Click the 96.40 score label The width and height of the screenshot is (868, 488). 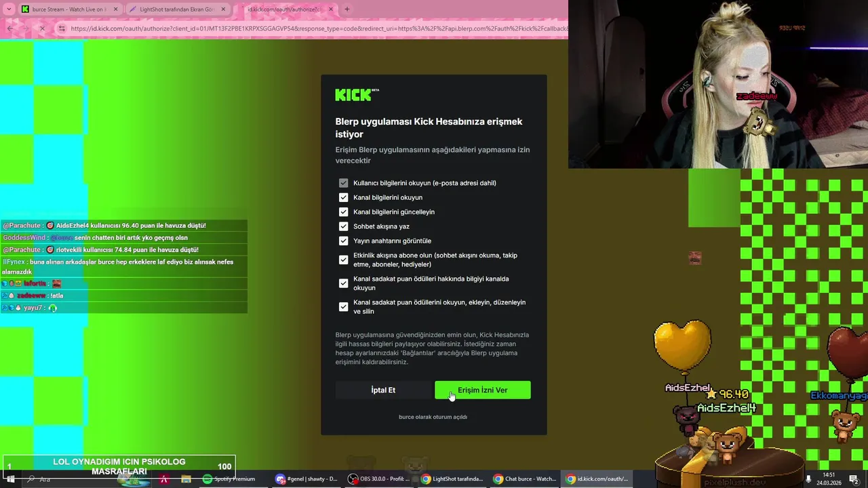[734, 394]
